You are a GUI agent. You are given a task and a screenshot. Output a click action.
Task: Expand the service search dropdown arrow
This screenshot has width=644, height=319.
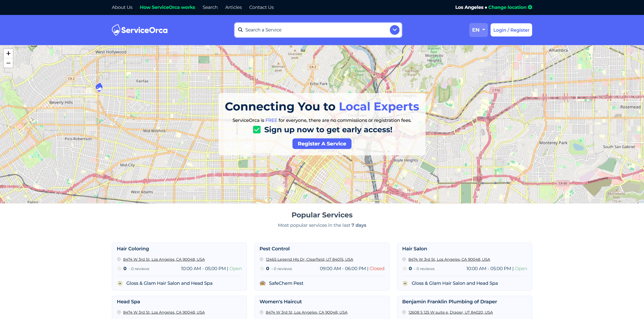pyautogui.click(x=394, y=30)
